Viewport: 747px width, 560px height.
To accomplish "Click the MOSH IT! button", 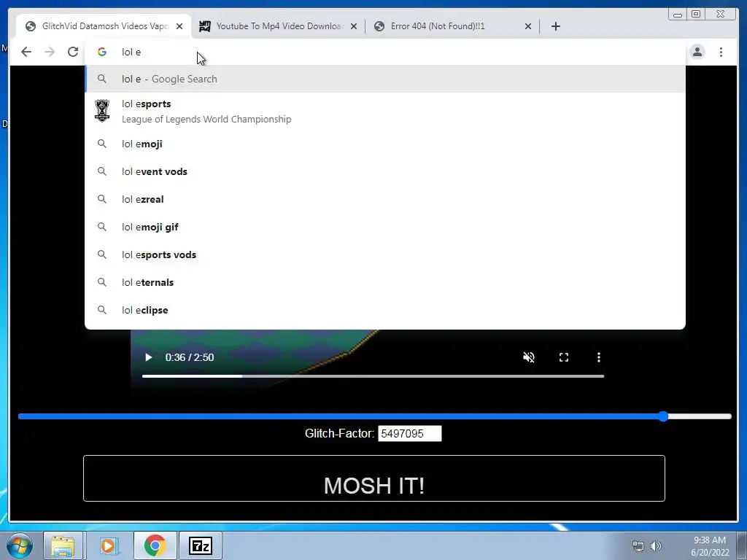I will point(374,478).
